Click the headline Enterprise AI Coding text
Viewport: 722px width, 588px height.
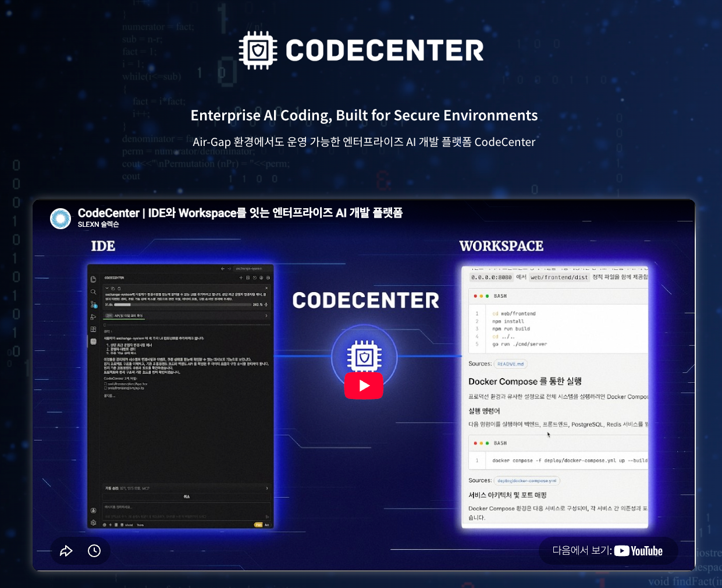point(364,115)
